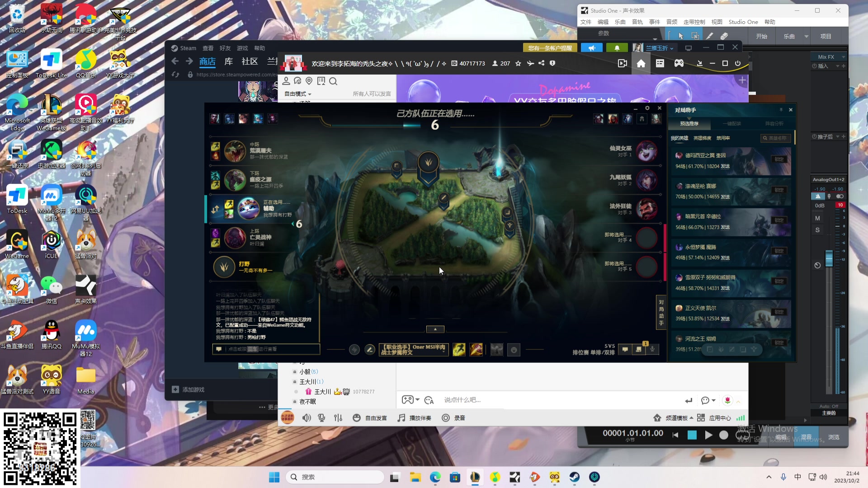The image size is (868, 488).
Task: Expand the center panel up arrow
Action: coord(435,329)
